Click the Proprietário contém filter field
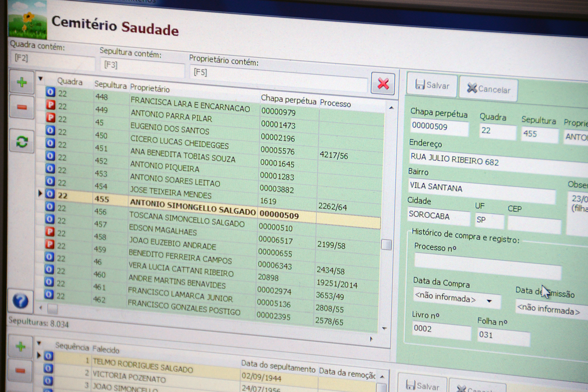This screenshot has height=392, width=588. pos(278,76)
